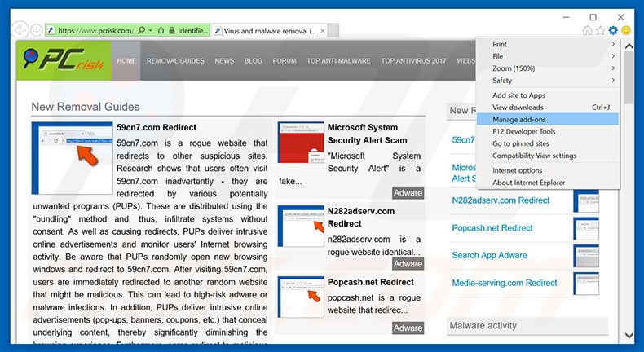Open REMOVAL GUIDES navigation item
This screenshot has height=352, width=644.
tap(175, 61)
